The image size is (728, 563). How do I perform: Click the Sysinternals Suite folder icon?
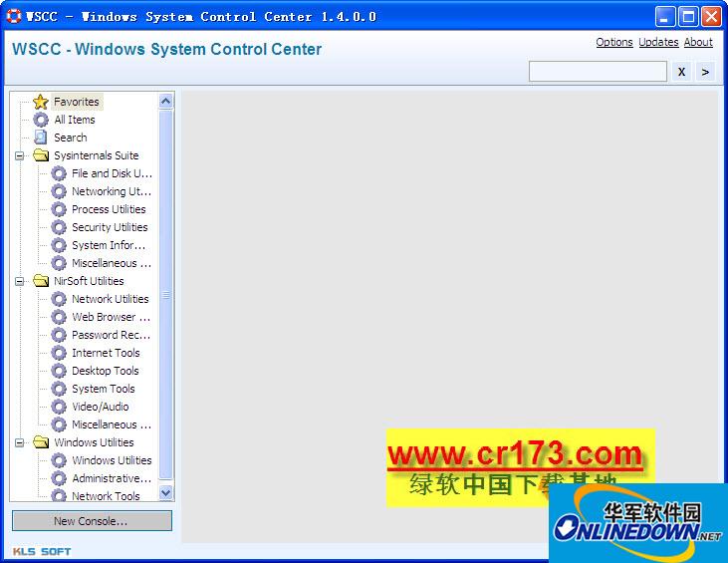click(x=41, y=155)
